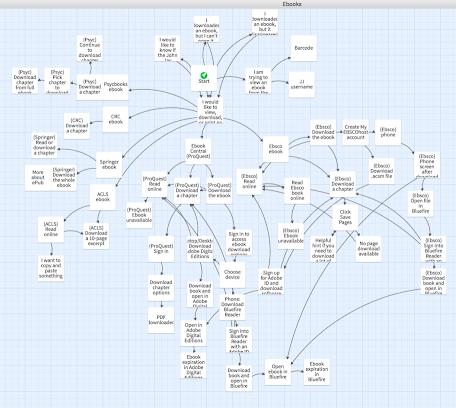Select the (Psyc) Pick chapter to download node
456x408 pixels.
click(x=57, y=81)
